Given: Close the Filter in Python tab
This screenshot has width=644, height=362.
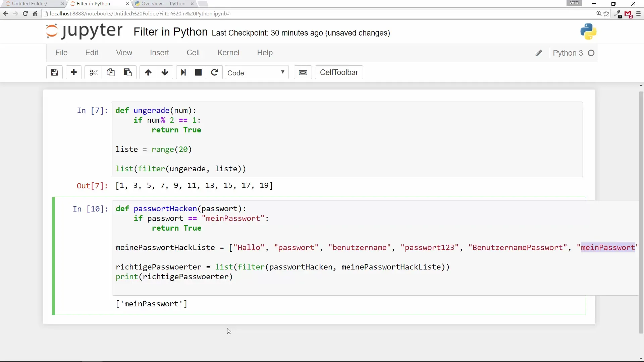Looking at the screenshot, I should pyautogui.click(x=127, y=4).
